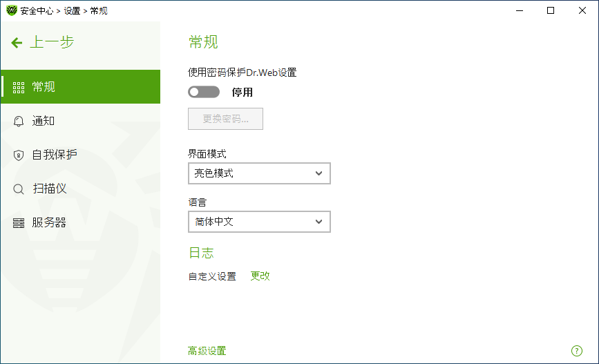Click the 自定义设置 text
Screen dimensions: 599x364
[x=212, y=276]
